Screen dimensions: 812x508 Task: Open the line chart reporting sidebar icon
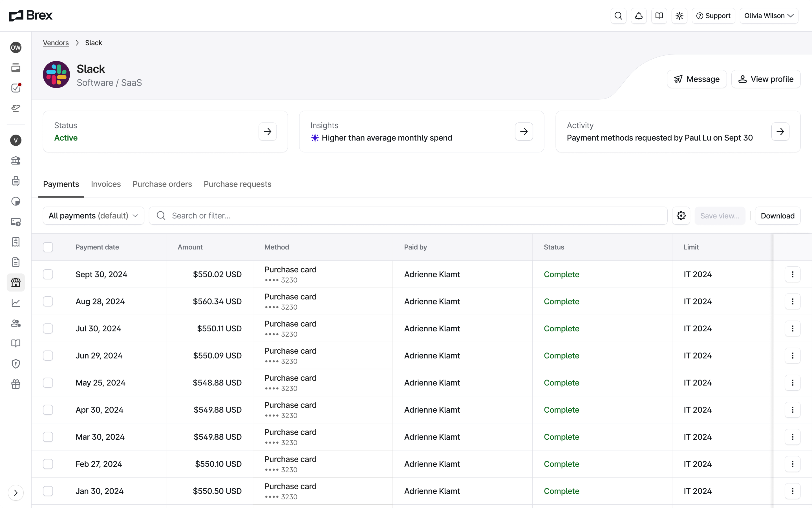(16, 303)
